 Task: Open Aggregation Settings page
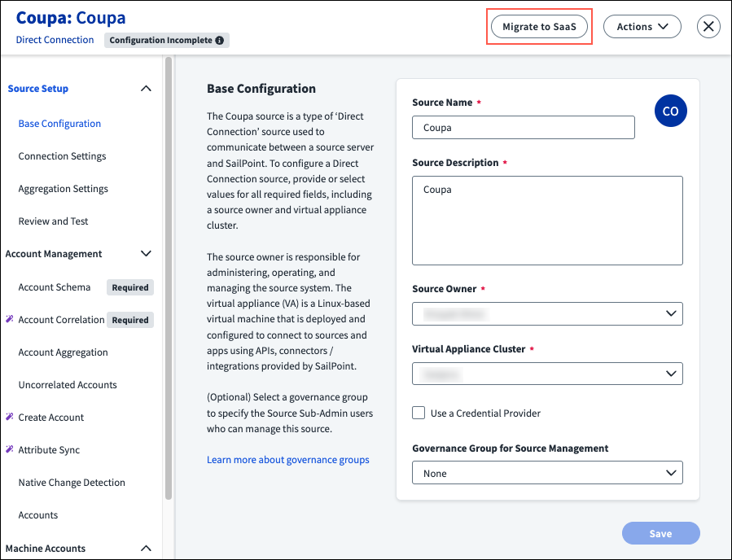(x=63, y=189)
